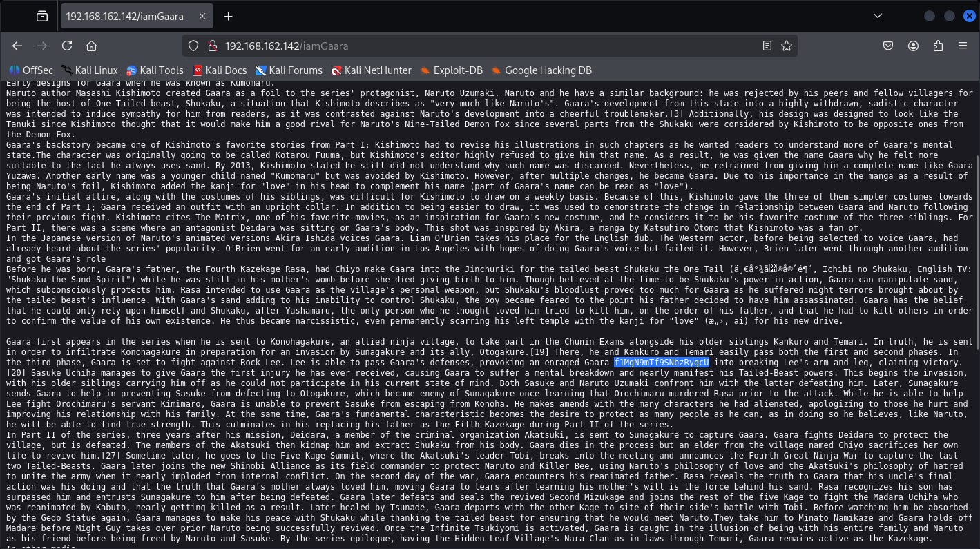980x549 pixels.
Task: Open a new tab with plus button
Action: pyautogui.click(x=228, y=16)
